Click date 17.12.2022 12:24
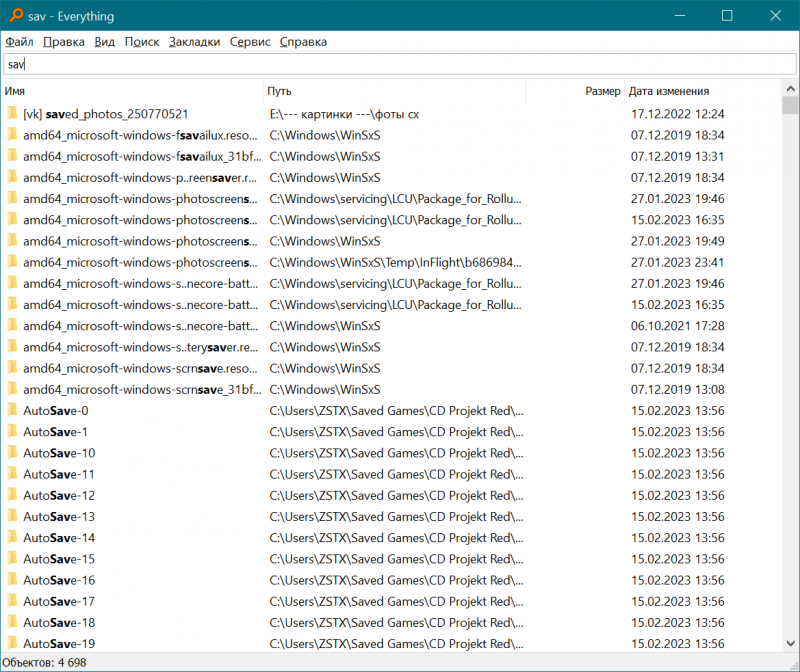 tap(678, 114)
